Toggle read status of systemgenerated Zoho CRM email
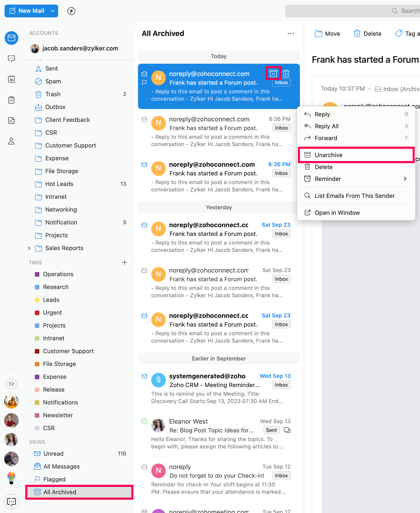This screenshot has height=513, width=420. point(144,376)
